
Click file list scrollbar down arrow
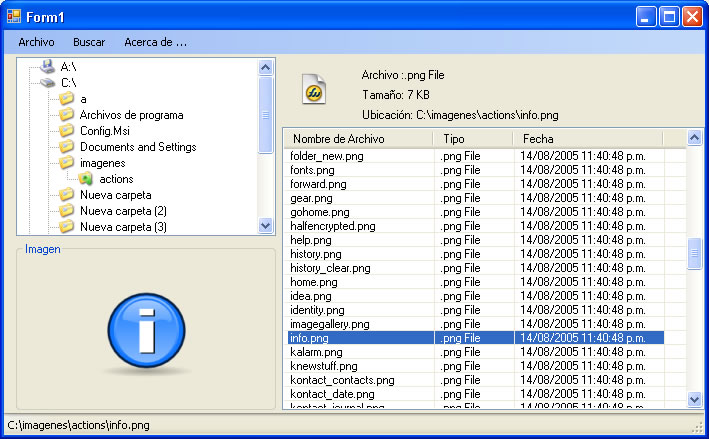pos(695,399)
